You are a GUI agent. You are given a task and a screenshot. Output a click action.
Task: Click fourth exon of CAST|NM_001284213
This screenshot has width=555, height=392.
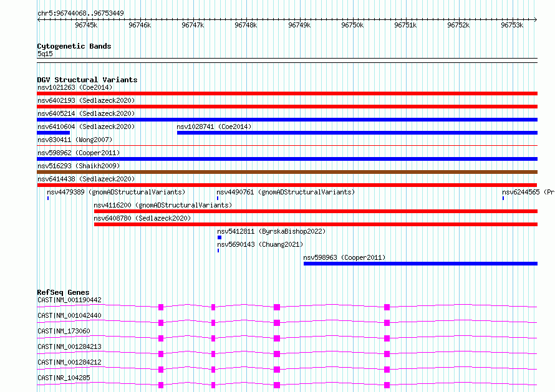[x=387, y=354]
